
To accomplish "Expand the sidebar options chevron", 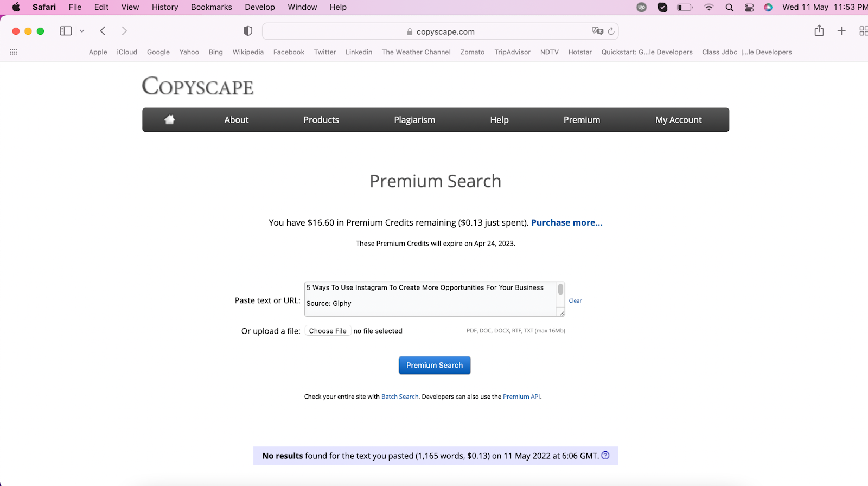I will (x=82, y=31).
